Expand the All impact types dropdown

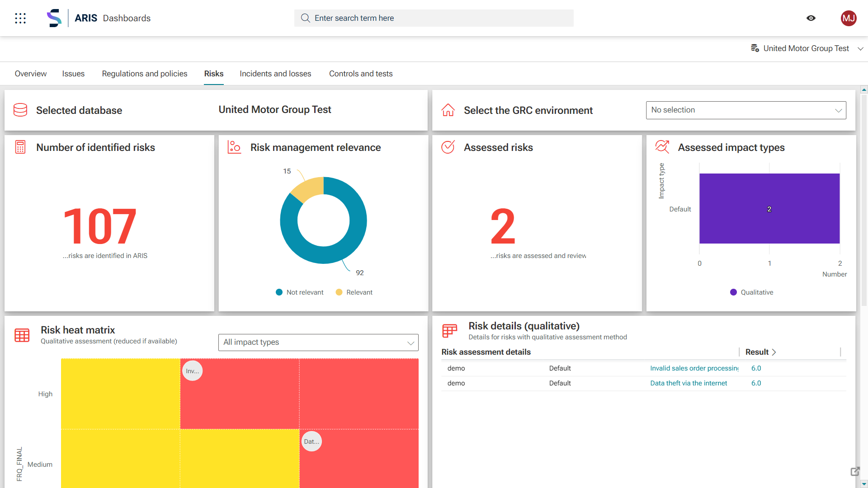point(318,343)
